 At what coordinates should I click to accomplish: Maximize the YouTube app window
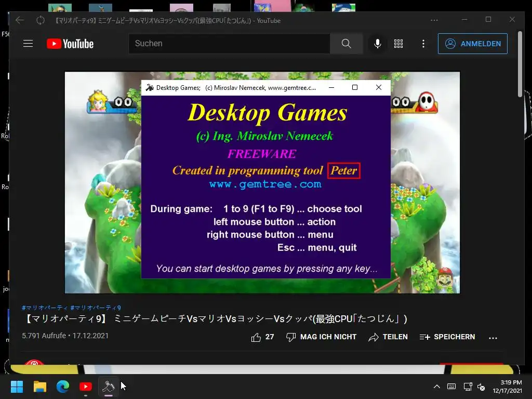[488, 19]
